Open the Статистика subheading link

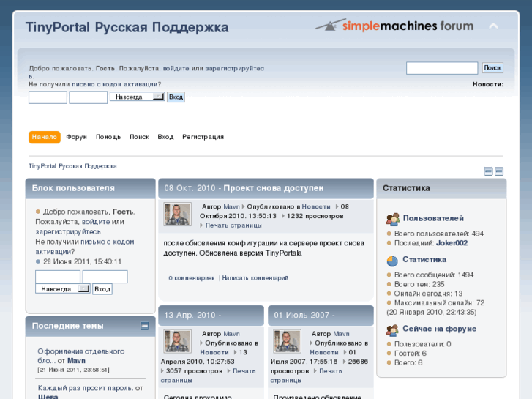424,259
